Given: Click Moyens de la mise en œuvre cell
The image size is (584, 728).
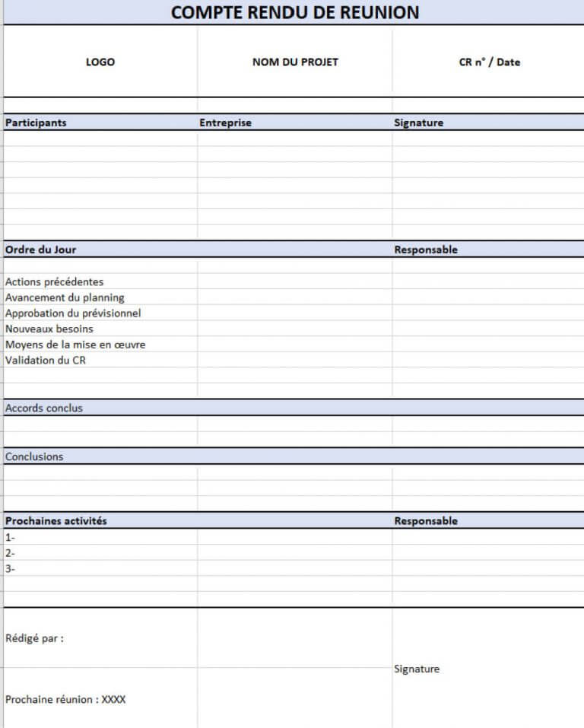Looking at the screenshot, I should coord(75,345).
